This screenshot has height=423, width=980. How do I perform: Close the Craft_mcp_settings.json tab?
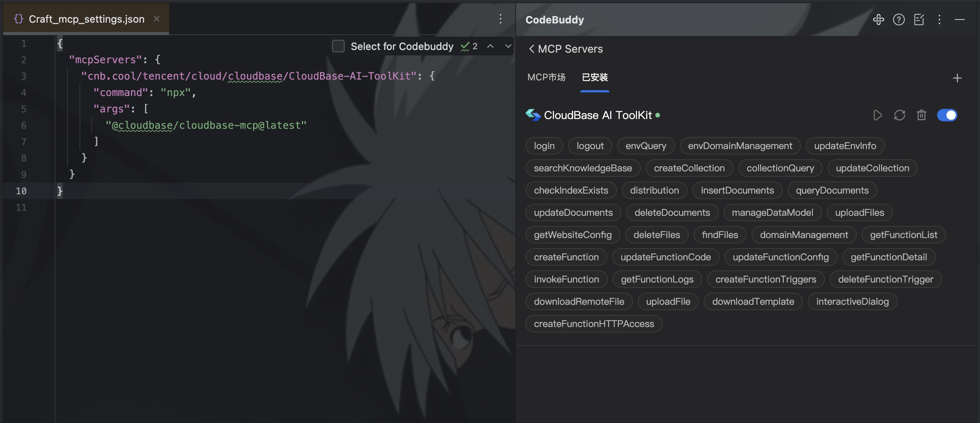pyautogui.click(x=157, y=19)
